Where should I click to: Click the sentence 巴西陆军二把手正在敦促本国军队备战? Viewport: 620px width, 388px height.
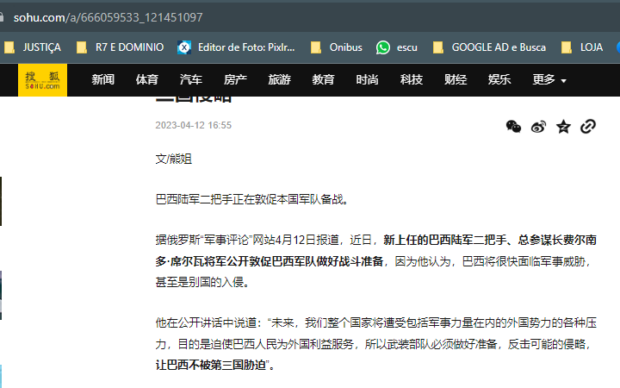point(252,199)
